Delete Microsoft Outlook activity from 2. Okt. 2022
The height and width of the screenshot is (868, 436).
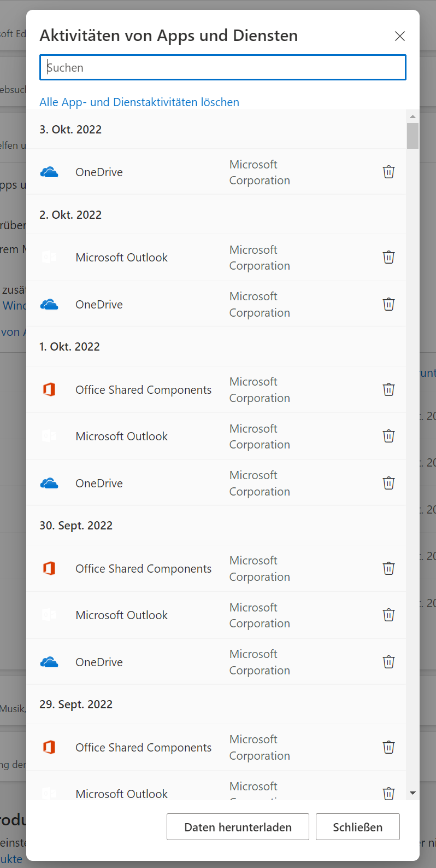point(388,257)
